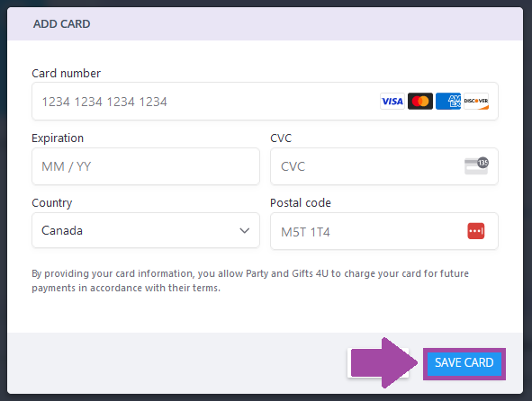Click the Country label
532x401 pixels.
(52, 203)
